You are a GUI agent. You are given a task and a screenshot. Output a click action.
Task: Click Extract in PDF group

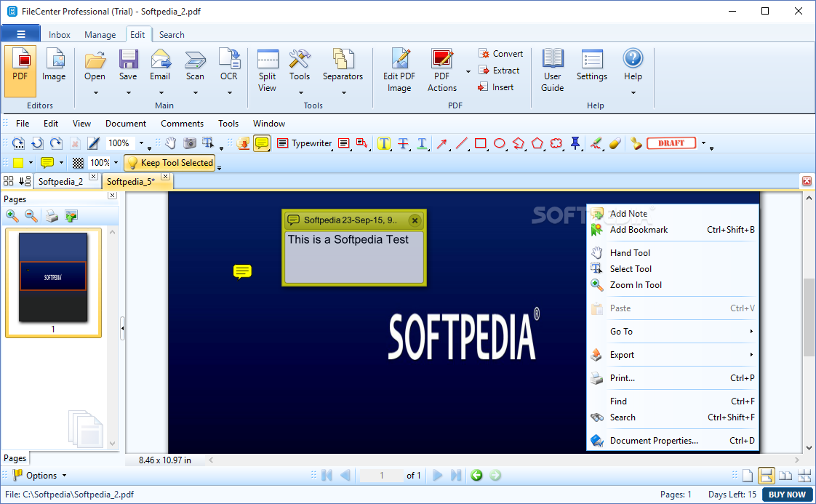[x=499, y=71]
